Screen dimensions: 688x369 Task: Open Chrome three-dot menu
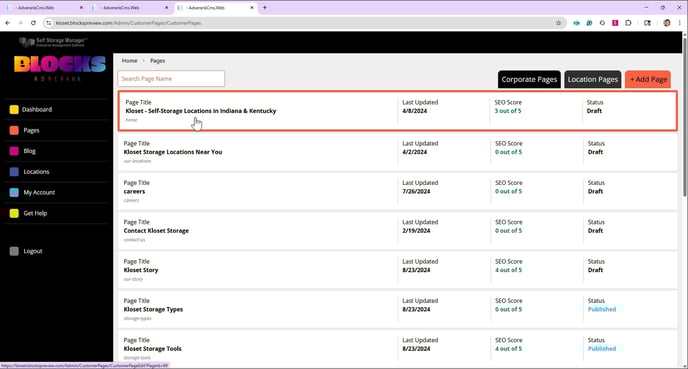[680, 23]
